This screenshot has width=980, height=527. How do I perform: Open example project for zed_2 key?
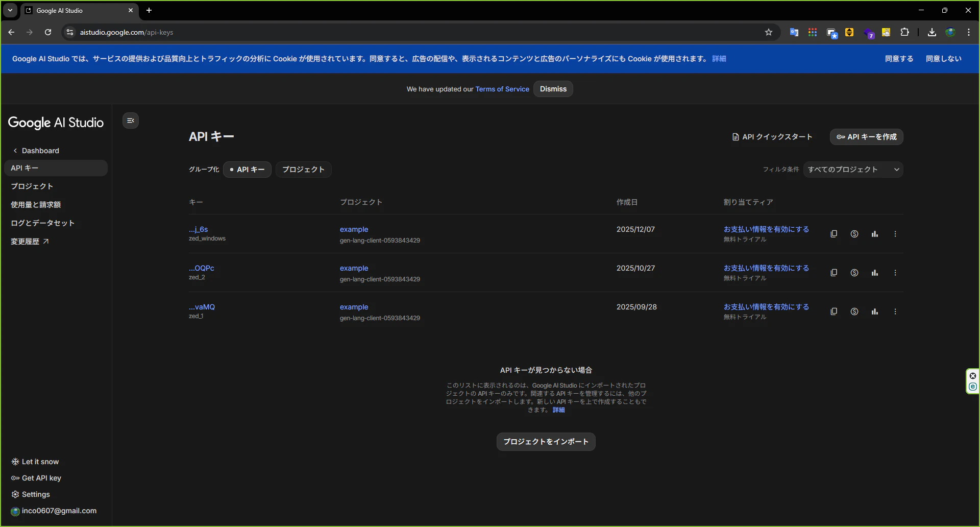354,268
